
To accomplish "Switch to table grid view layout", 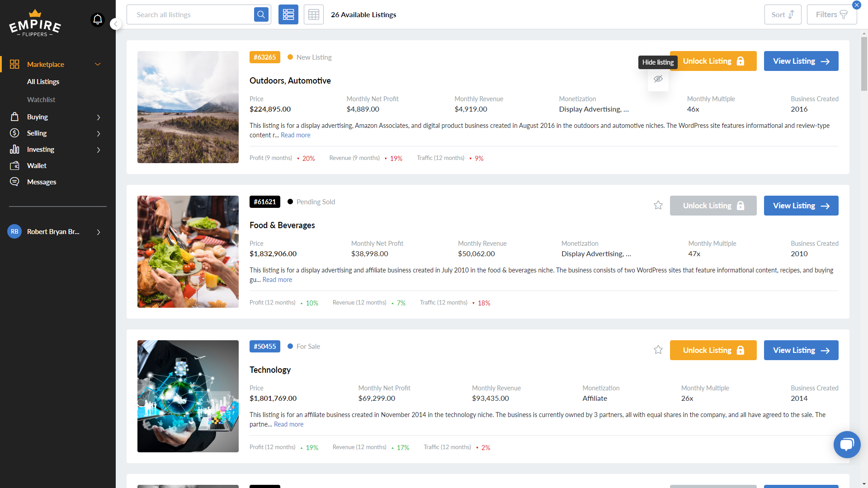I will (314, 14).
